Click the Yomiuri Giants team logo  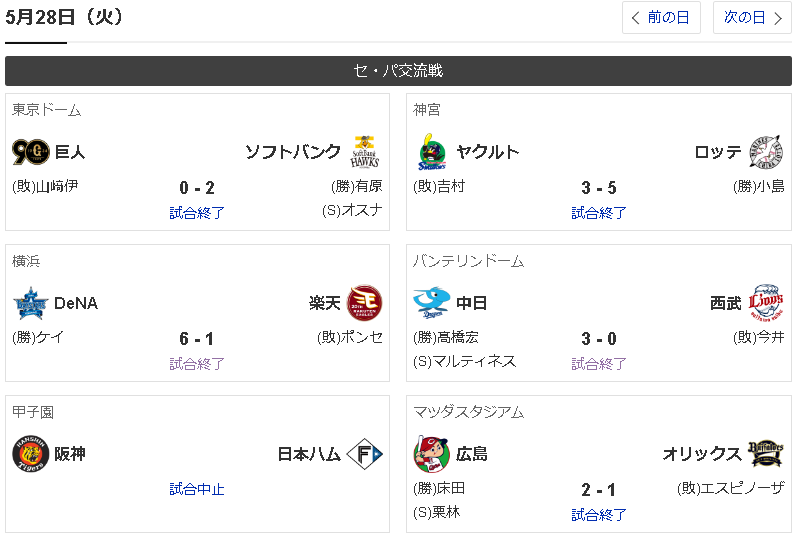point(30,152)
